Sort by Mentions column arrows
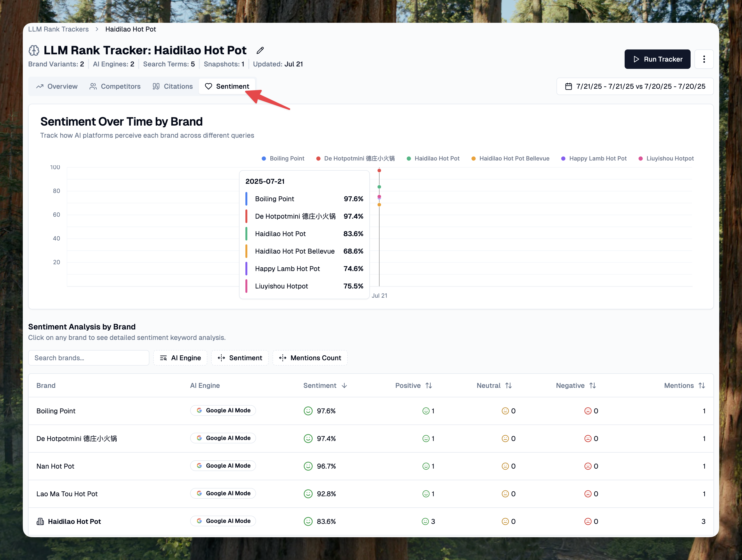Image resolution: width=742 pixels, height=560 pixels. [x=702, y=386]
